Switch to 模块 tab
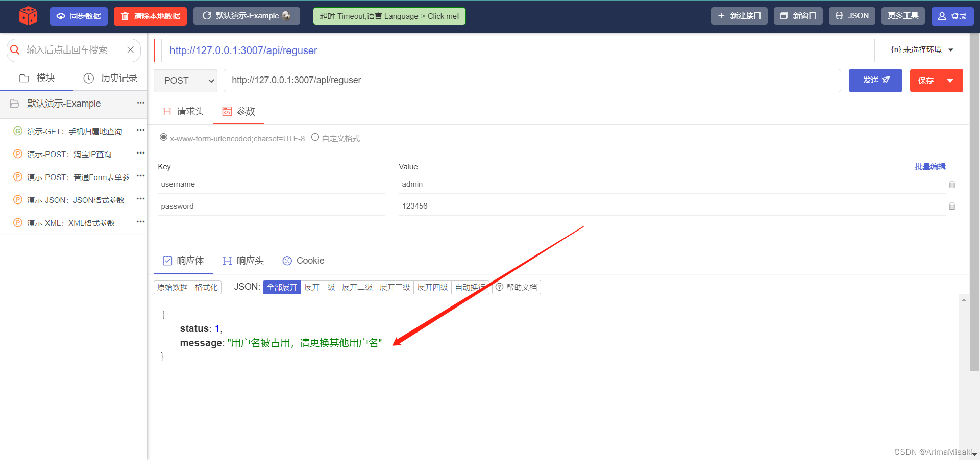 [x=37, y=78]
